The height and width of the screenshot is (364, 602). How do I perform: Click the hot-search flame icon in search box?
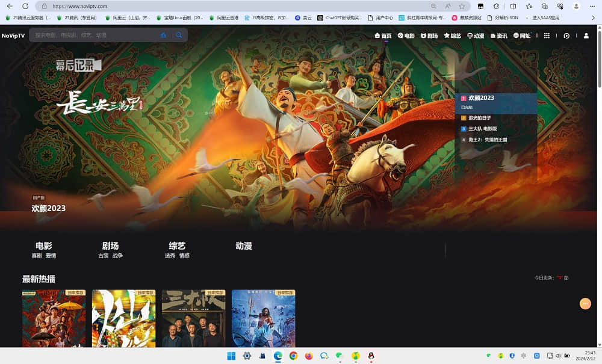coord(163,35)
